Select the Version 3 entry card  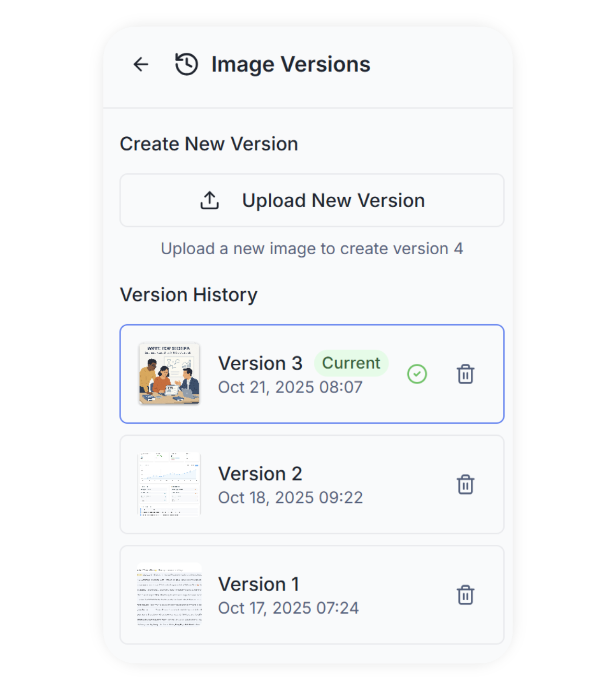tap(311, 373)
